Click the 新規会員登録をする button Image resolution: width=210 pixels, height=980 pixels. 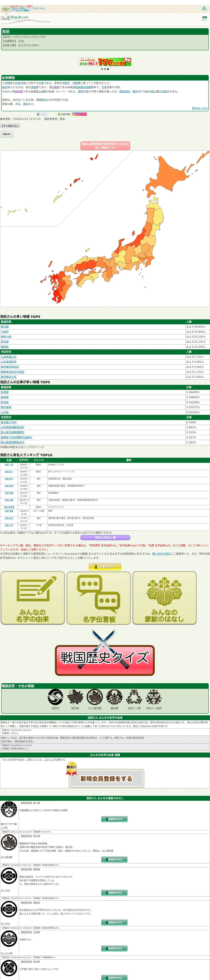click(106, 779)
